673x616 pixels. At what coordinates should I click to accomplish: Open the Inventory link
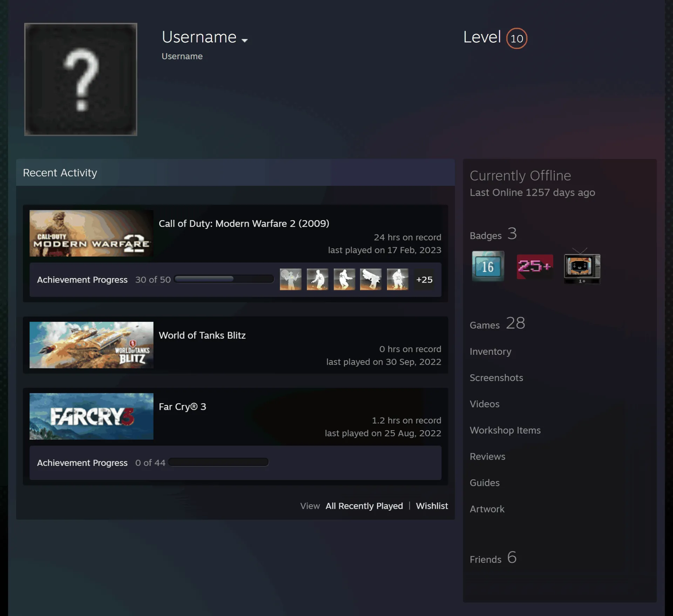click(x=490, y=351)
